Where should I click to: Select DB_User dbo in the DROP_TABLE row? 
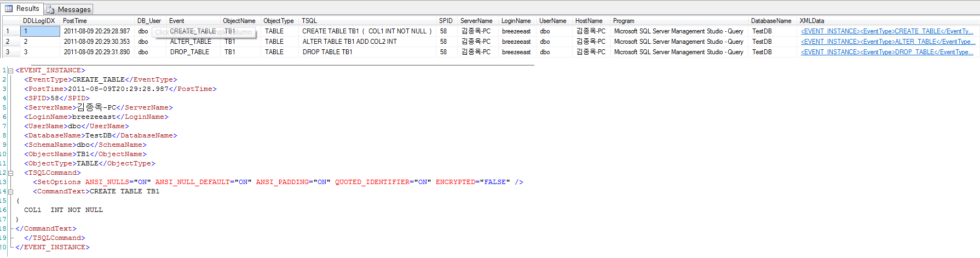[150, 52]
